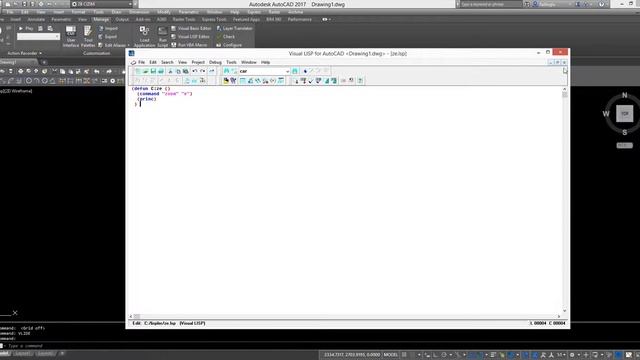
Task: Click Select Window icon in Visual LISP view toolbar
Action: pyautogui.click(x=233, y=81)
